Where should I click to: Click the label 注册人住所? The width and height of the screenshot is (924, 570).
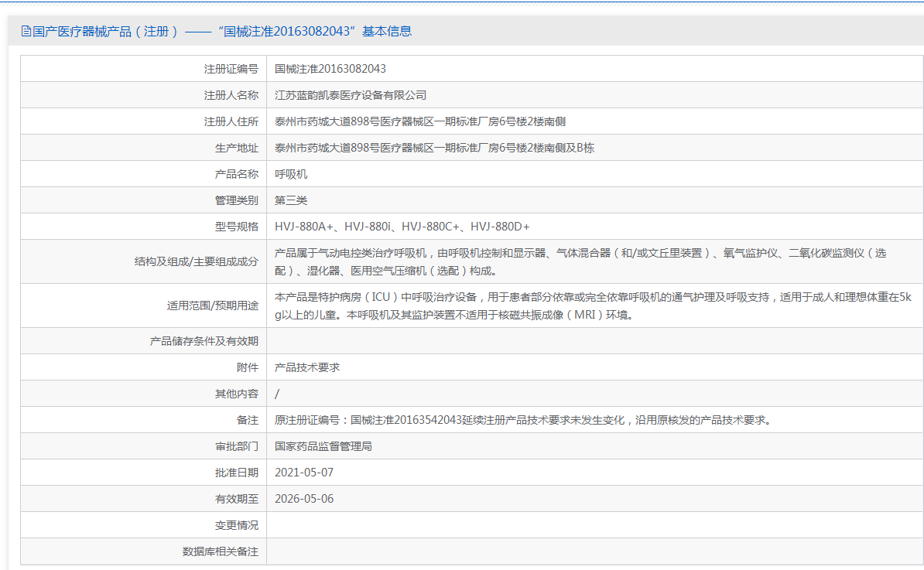[231, 122]
